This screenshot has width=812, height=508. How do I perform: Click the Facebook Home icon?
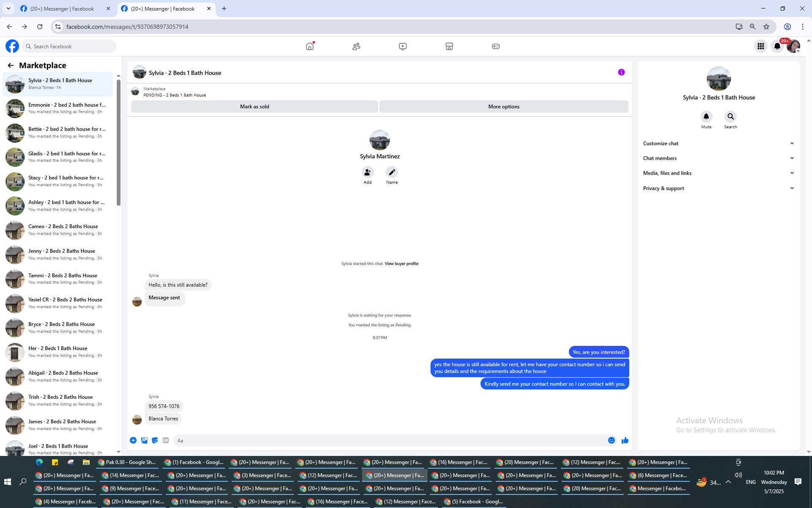click(x=310, y=47)
